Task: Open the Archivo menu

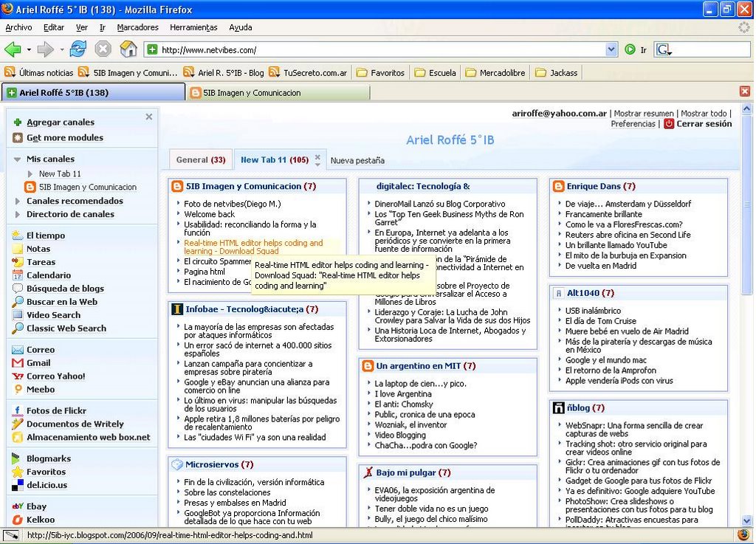Action: pyautogui.click(x=18, y=27)
